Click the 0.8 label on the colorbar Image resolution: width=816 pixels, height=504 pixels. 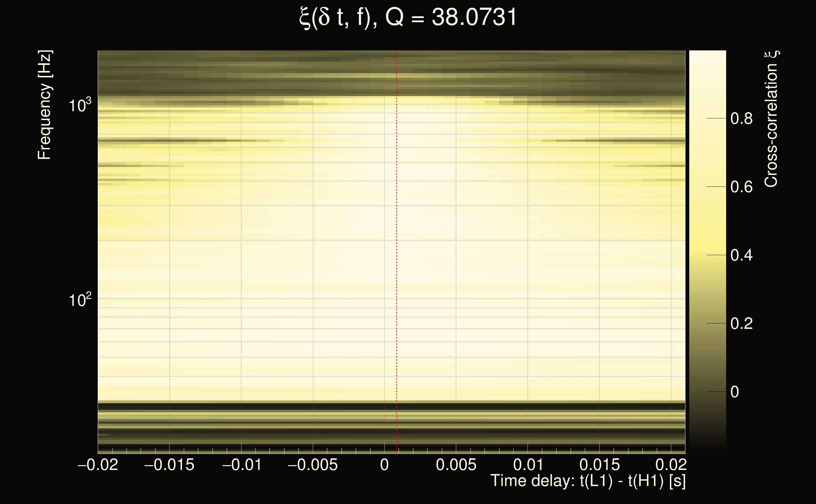(x=741, y=119)
